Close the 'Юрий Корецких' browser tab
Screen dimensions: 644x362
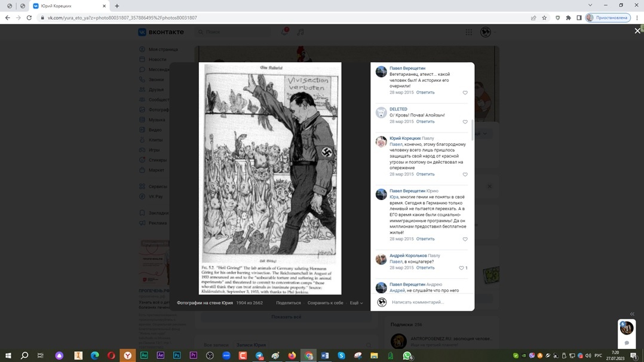coord(104,6)
